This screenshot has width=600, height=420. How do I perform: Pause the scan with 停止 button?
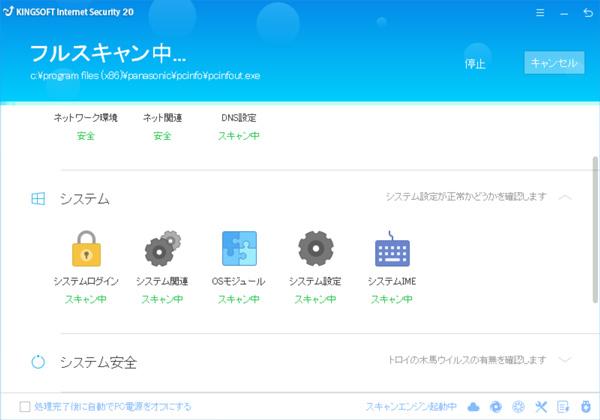click(475, 63)
